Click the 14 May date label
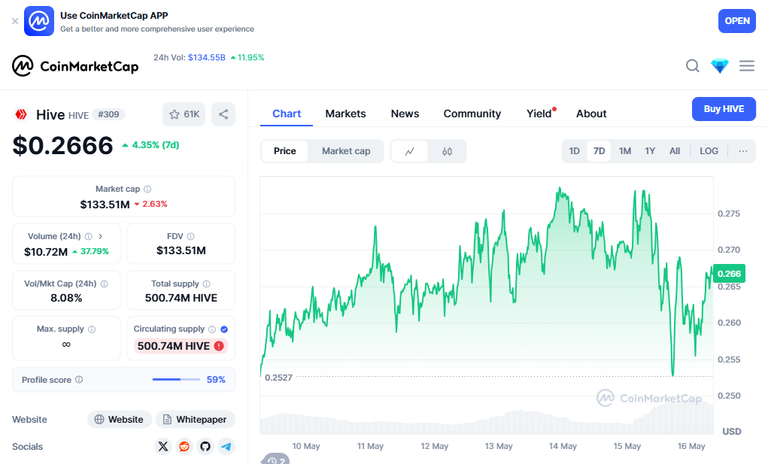 562,446
